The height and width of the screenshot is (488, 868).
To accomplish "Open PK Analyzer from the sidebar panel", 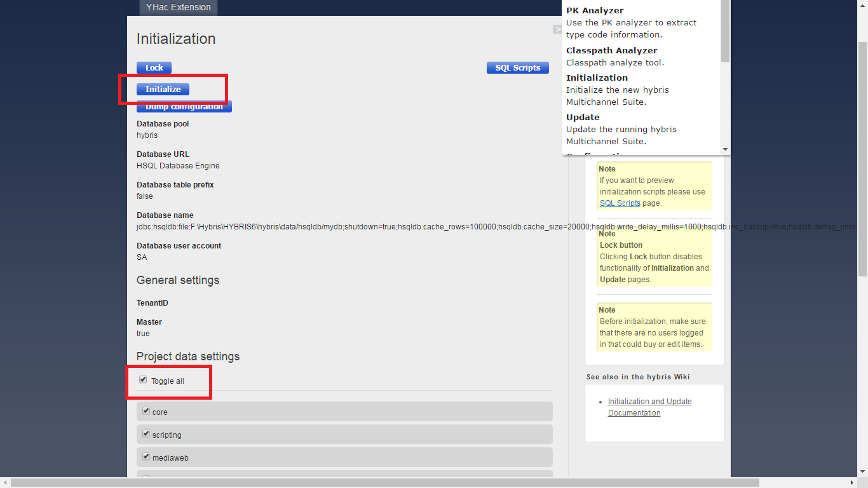I will tap(595, 10).
